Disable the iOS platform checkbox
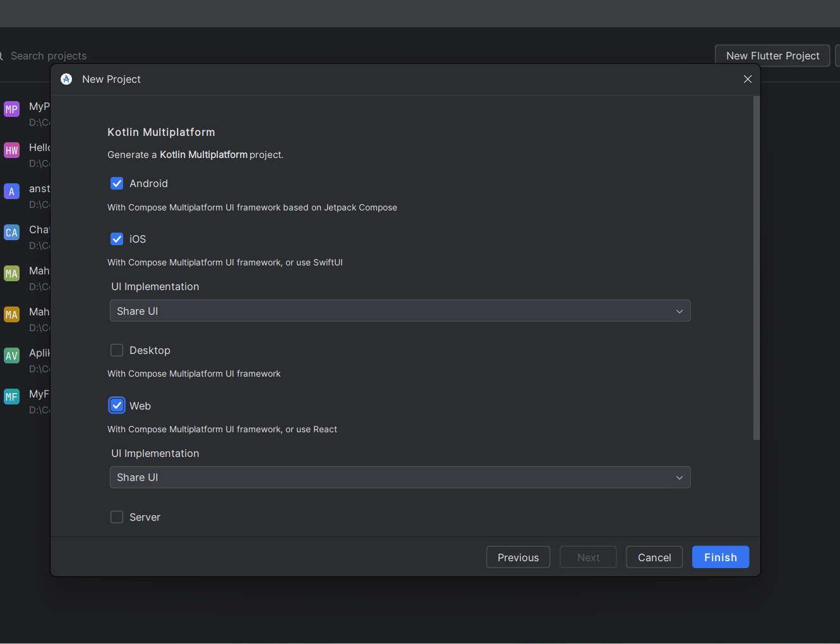 (117, 239)
